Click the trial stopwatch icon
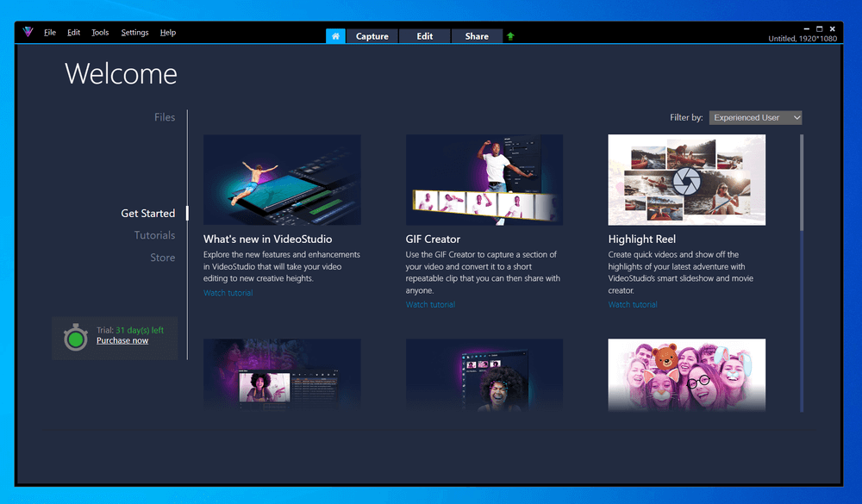This screenshot has width=862, height=504. pyautogui.click(x=76, y=338)
